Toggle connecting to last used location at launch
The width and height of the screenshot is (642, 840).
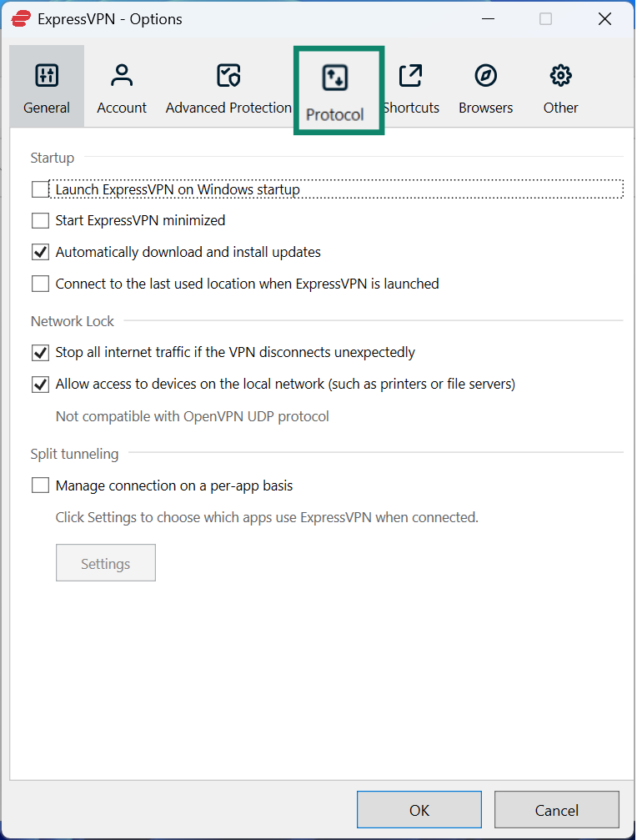(x=39, y=283)
